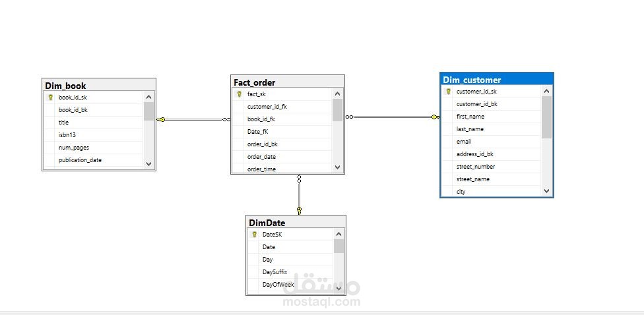Image resolution: width=644 pixels, height=315 pixels.
Task: Click the primary key icon beside fact_sk
Action: 240,94
